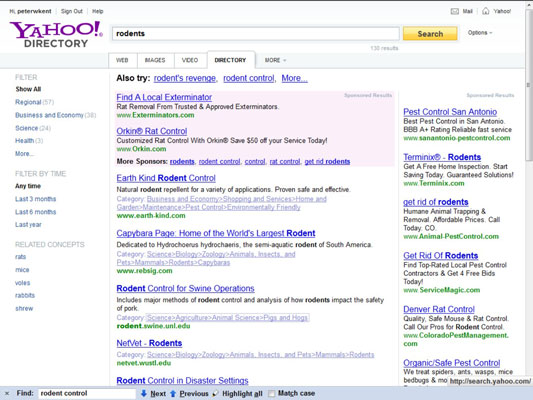
Task: Find Next occurrence arrow
Action: [x=144, y=394]
